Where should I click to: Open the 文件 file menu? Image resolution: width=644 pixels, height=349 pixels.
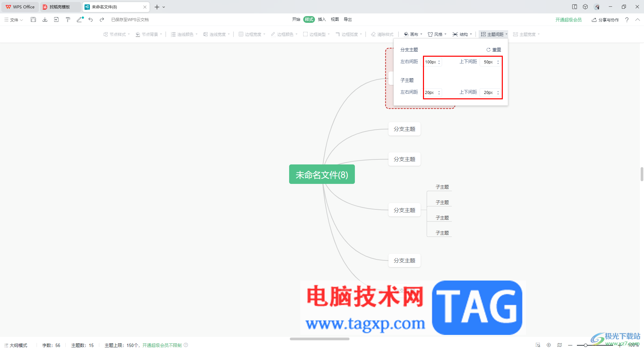[x=13, y=20]
